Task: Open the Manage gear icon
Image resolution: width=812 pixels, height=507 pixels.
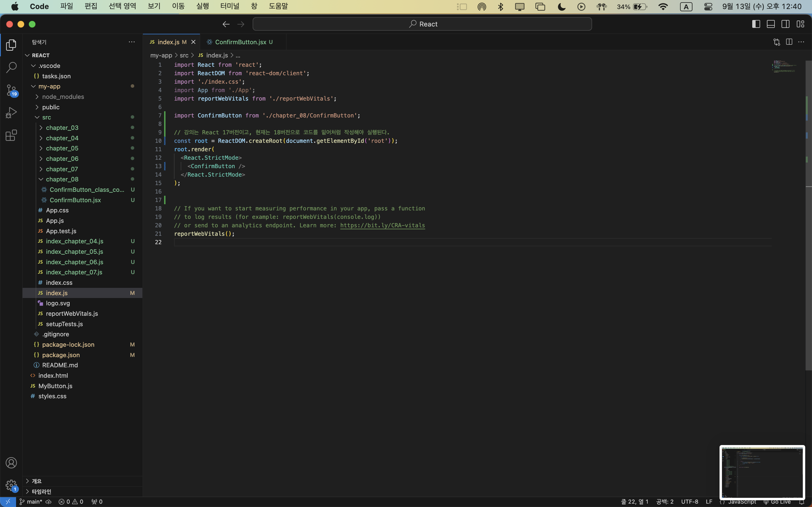Action: [11, 485]
